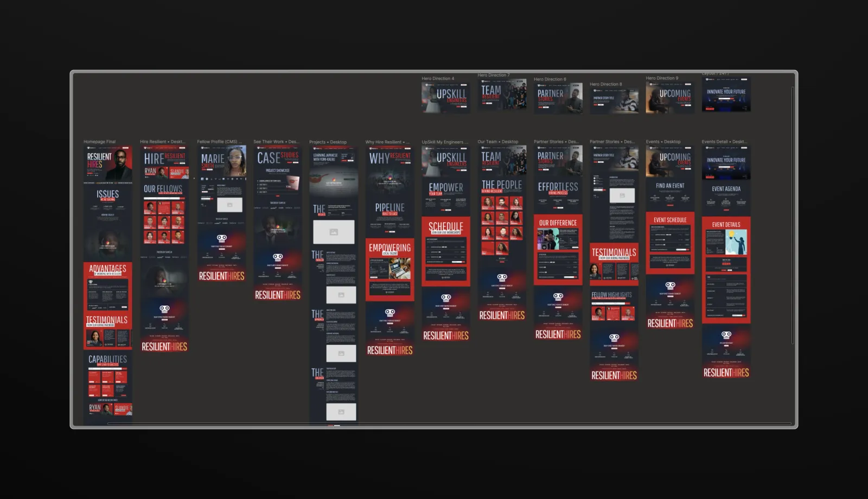Select the Hero Direction 9 Upcoming Events thumbnail
Viewport: 868px width, 499px height.
[x=670, y=97]
